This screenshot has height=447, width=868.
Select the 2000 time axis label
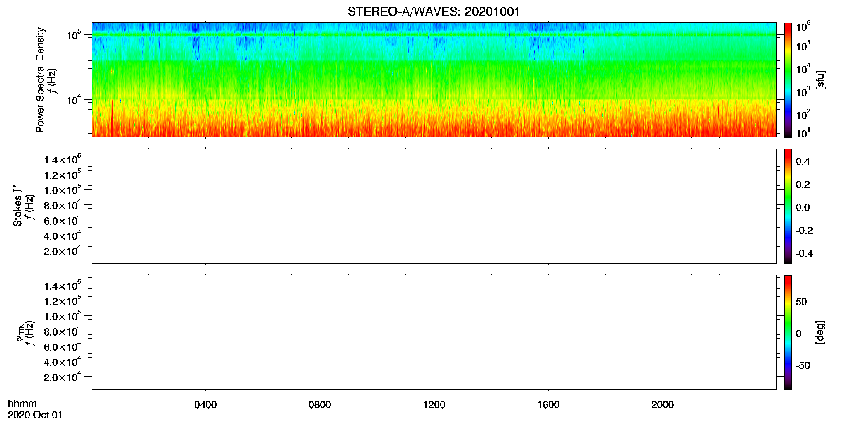[663, 405]
